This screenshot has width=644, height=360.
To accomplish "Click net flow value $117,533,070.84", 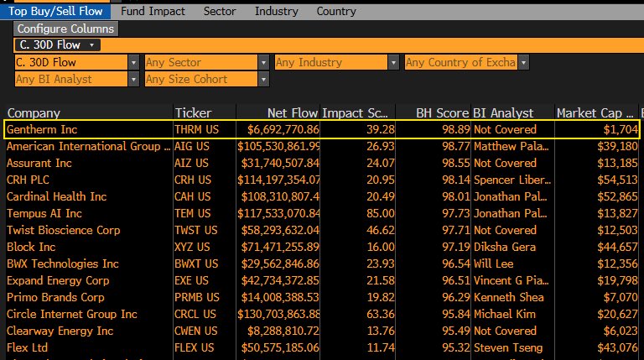I will [x=278, y=213].
